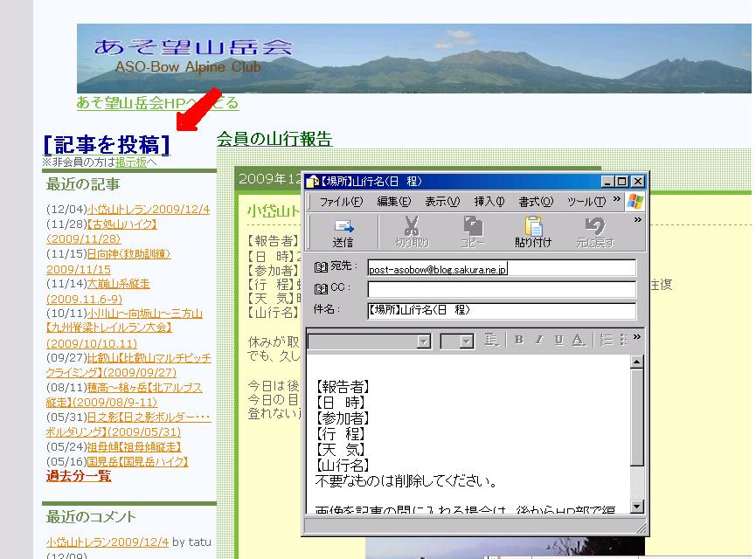Toggle Bold formatting in mail editor
Viewport: 756px width, 559px height.
point(519,340)
